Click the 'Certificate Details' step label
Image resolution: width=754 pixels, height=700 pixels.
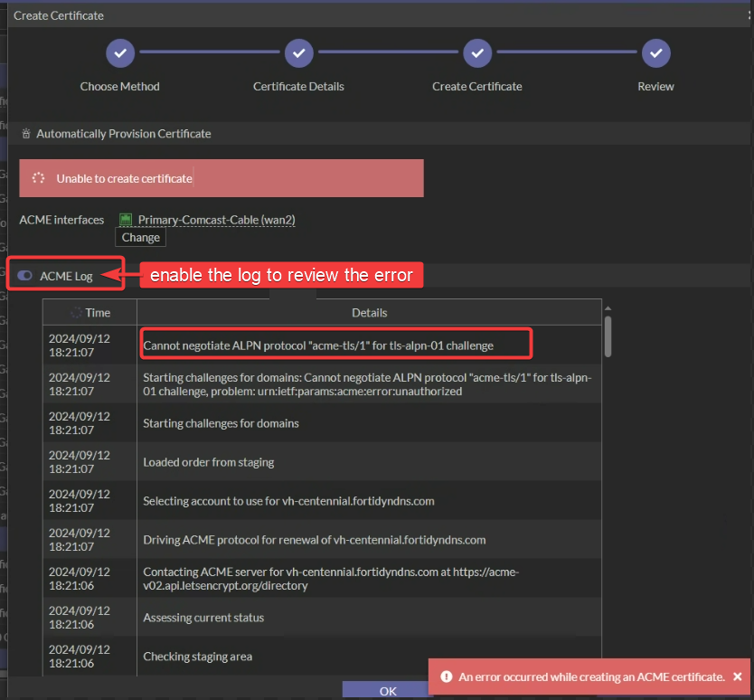[298, 87]
